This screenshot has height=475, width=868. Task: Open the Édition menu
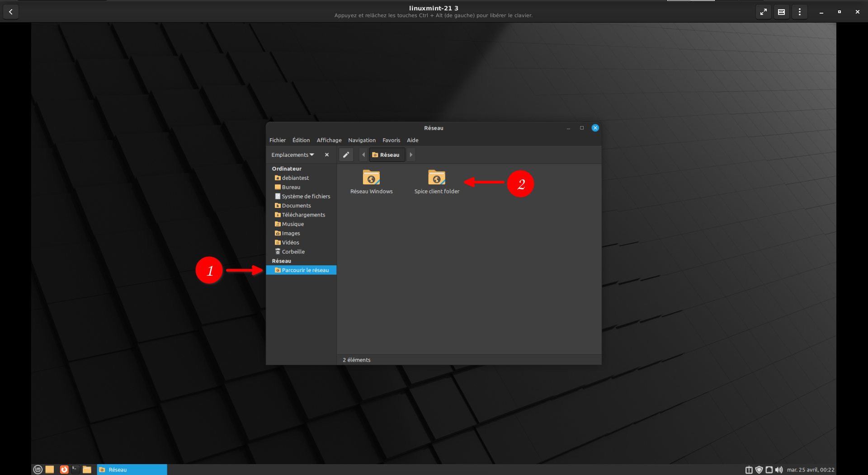pyautogui.click(x=301, y=140)
